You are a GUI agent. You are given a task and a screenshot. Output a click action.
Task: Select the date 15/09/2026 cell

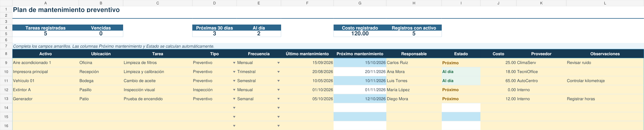pos(307,63)
